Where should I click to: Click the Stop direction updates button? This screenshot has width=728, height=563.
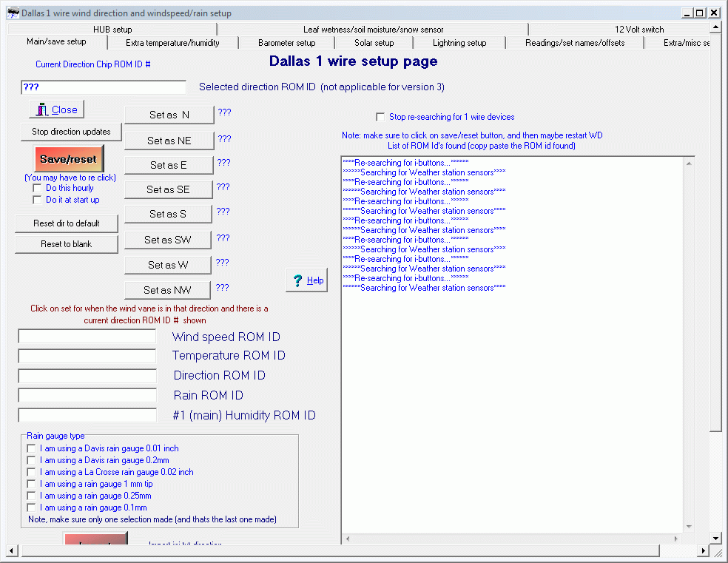tap(71, 132)
